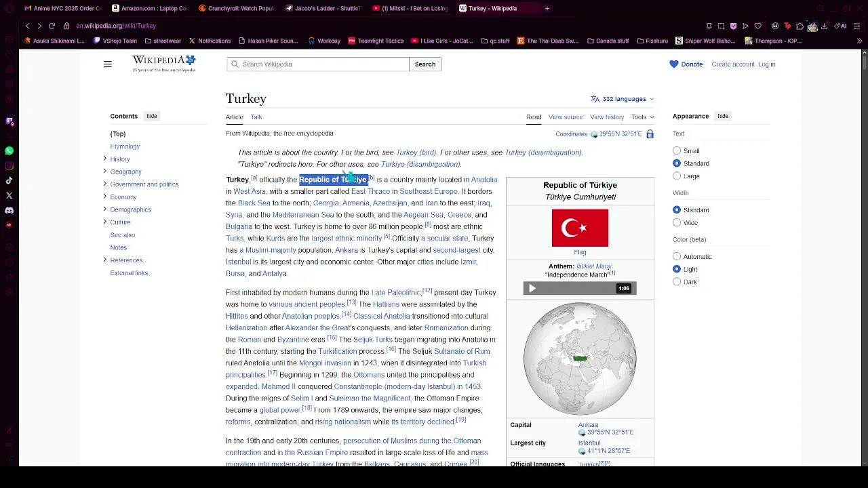Viewport: 868px width, 488px height.
Task: Select Wide page width
Action: click(x=677, y=222)
